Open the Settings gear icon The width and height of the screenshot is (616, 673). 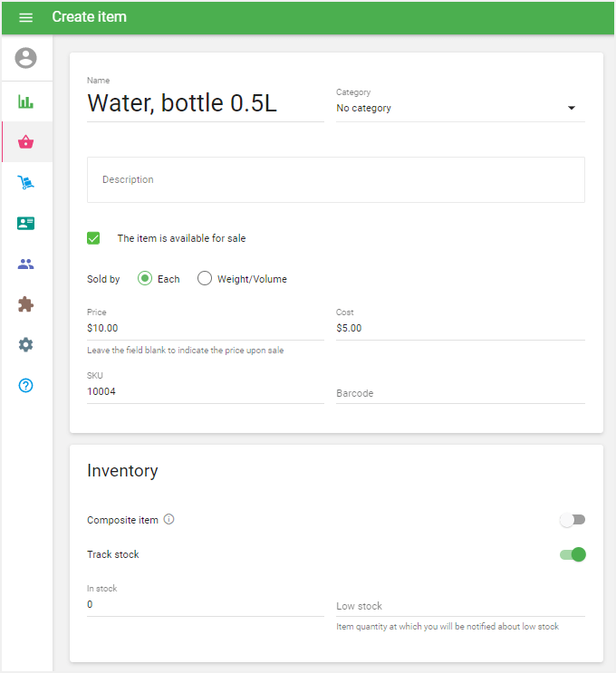pos(26,344)
